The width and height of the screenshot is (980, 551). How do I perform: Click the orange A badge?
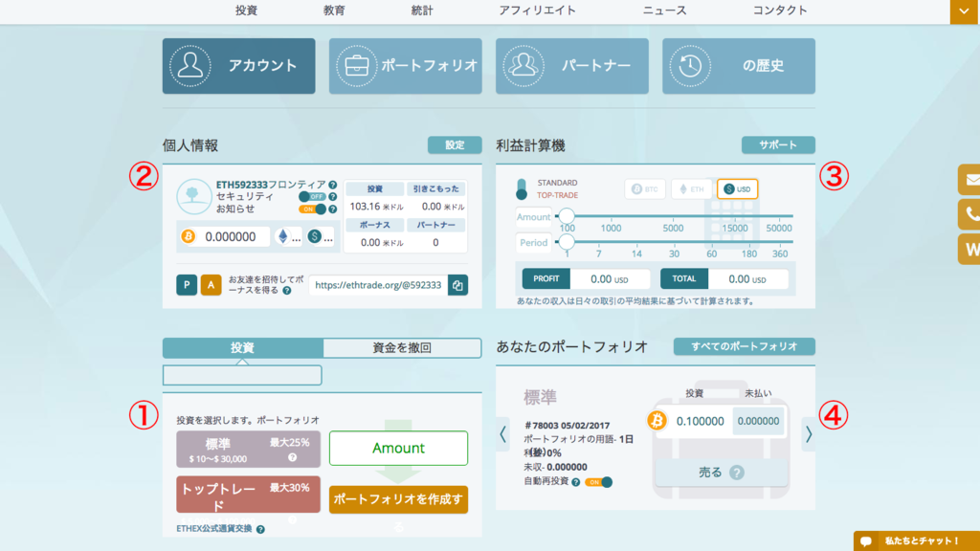(x=211, y=285)
